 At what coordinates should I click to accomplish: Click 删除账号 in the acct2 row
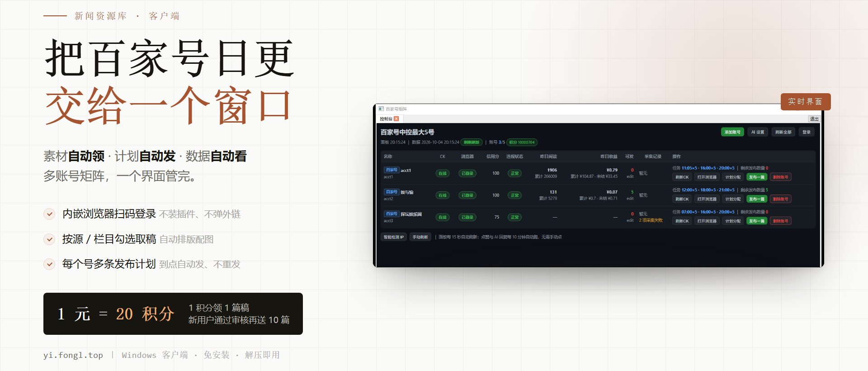(x=781, y=199)
